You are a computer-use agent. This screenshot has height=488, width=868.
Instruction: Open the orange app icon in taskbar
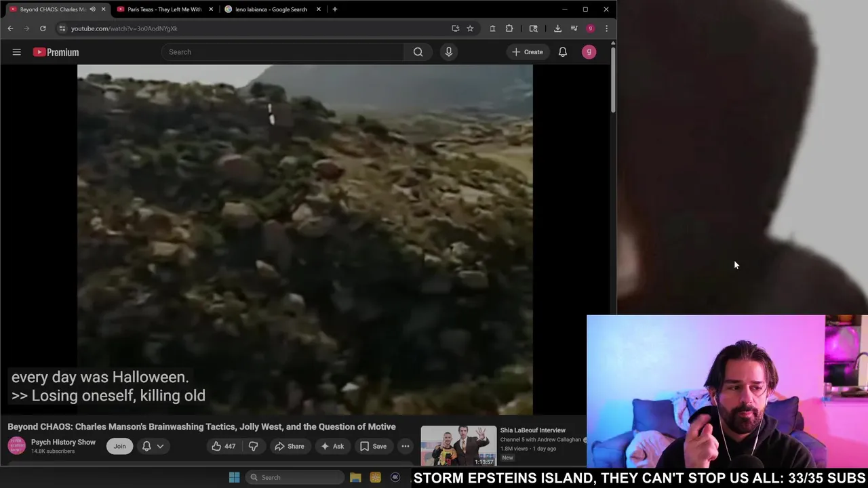pyautogui.click(x=375, y=477)
